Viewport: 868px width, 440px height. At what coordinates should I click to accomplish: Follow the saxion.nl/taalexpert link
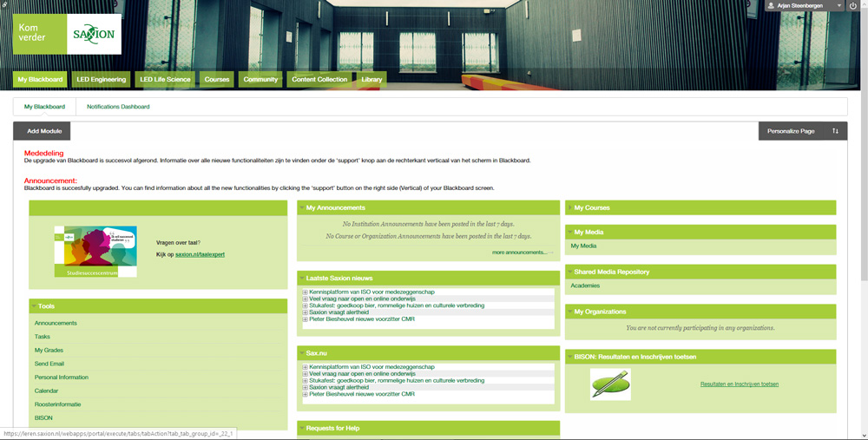[x=200, y=254]
